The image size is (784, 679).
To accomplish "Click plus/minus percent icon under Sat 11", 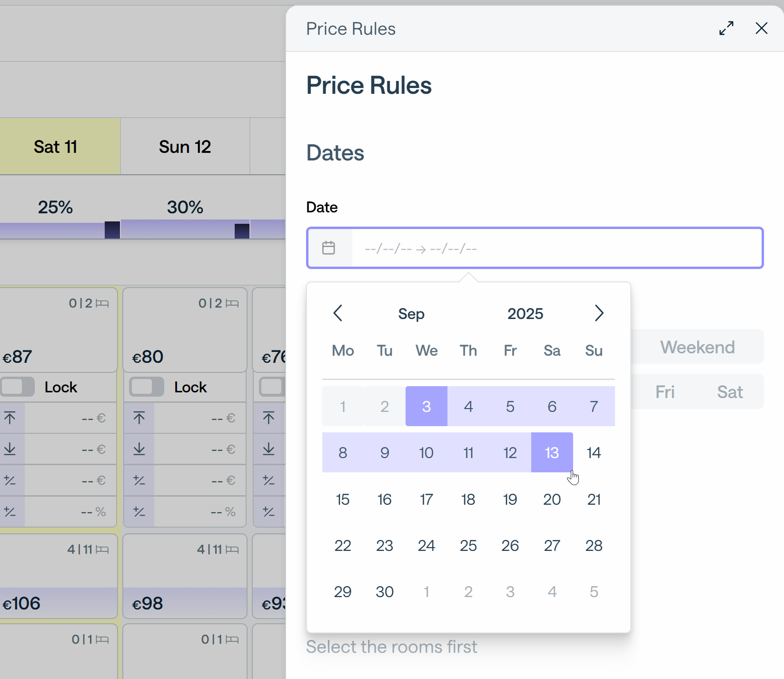I will point(10,512).
